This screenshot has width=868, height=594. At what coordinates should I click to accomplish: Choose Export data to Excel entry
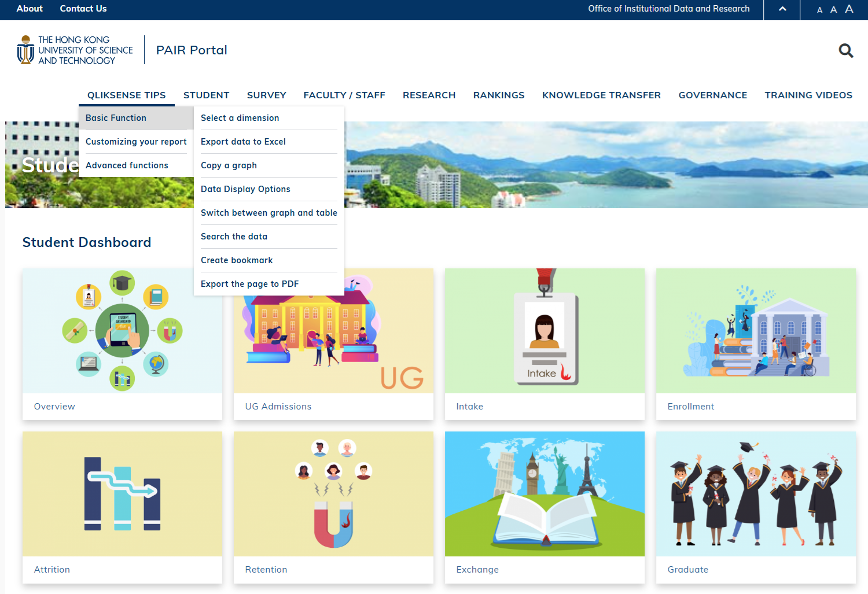pyautogui.click(x=269, y=142)
